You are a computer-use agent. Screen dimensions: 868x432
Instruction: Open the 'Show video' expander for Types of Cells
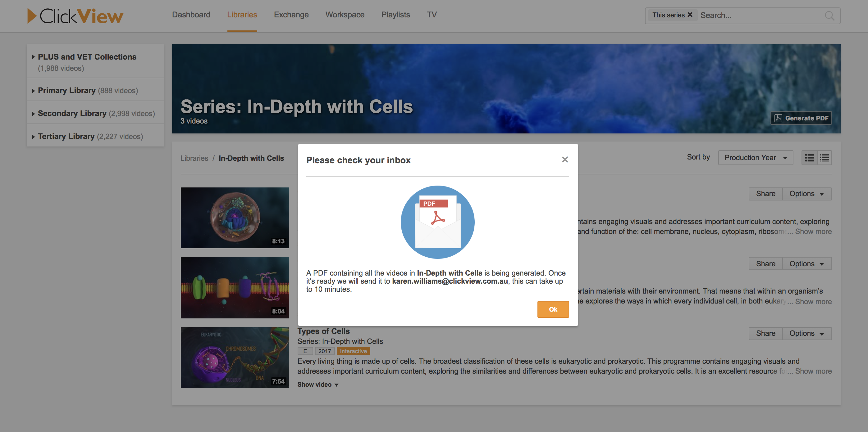(317, 384)
